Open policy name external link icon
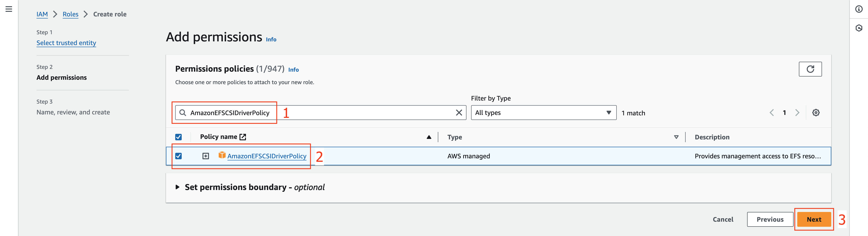The width and height of the screenshot is (868, 236). pyautogui.click(x=243, y=137)
